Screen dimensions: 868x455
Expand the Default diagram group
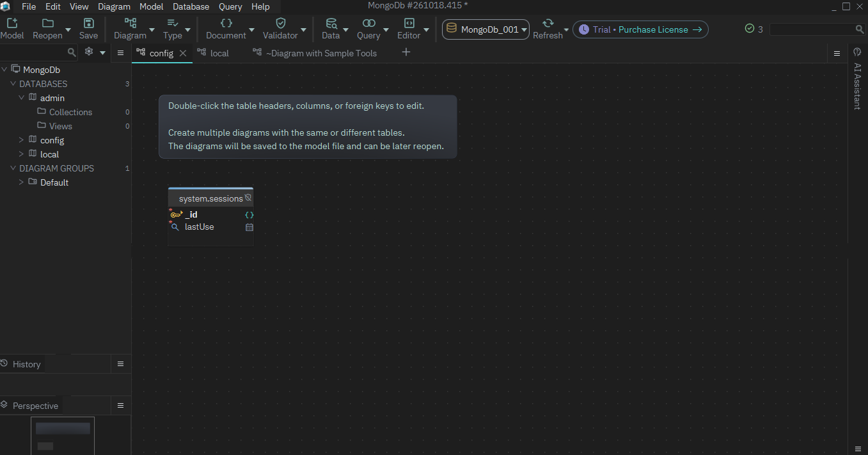tap(21, 182)
